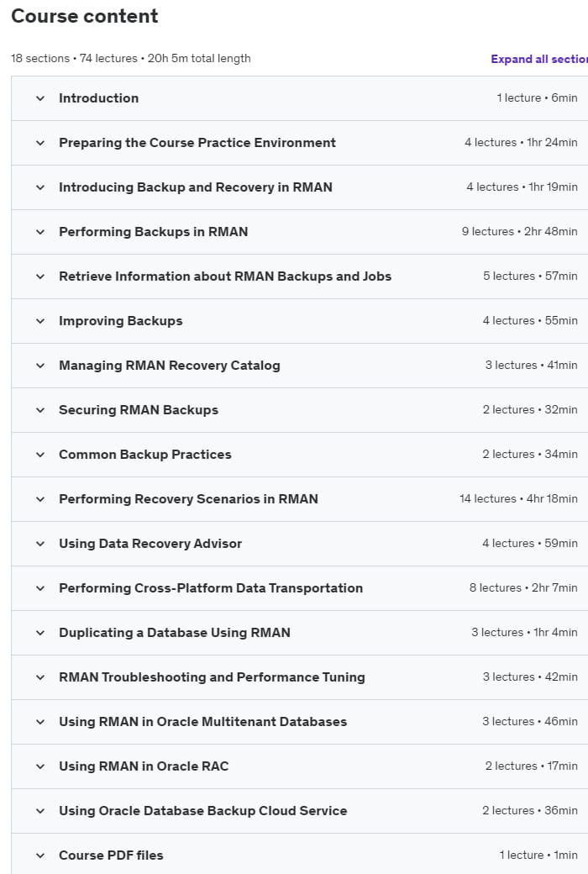Viewport: 588px width, 874px height.
Task: Click the '3 lectures • 1hr 4min' text
Action: (524, 633)
